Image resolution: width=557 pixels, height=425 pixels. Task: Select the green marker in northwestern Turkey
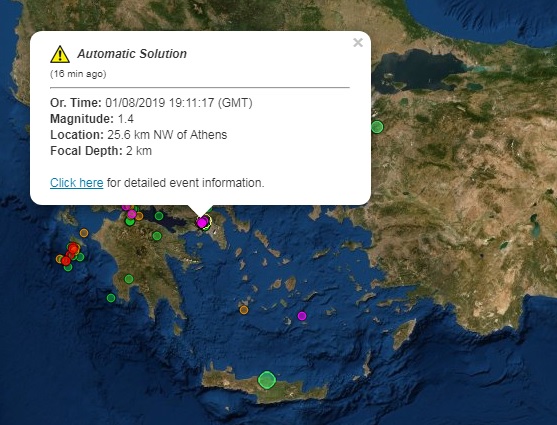tap(378, 127)
